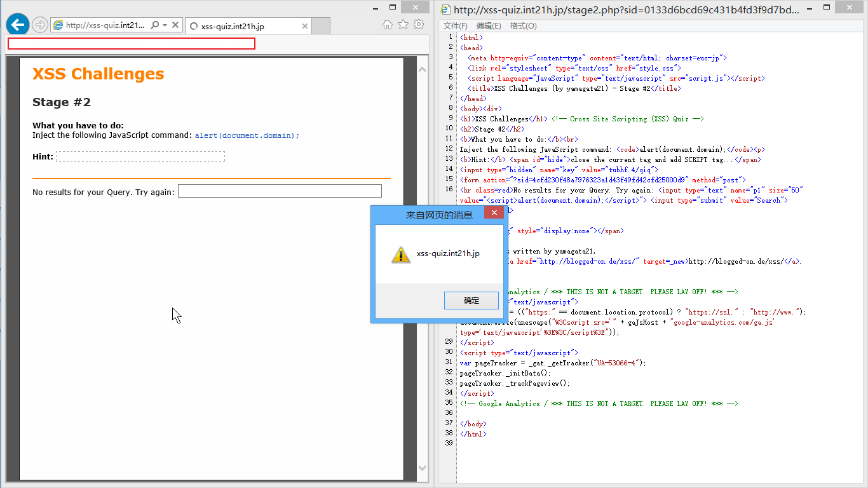Click source line loading script.js
868x488 pixels.
click(x=616, y=78)
